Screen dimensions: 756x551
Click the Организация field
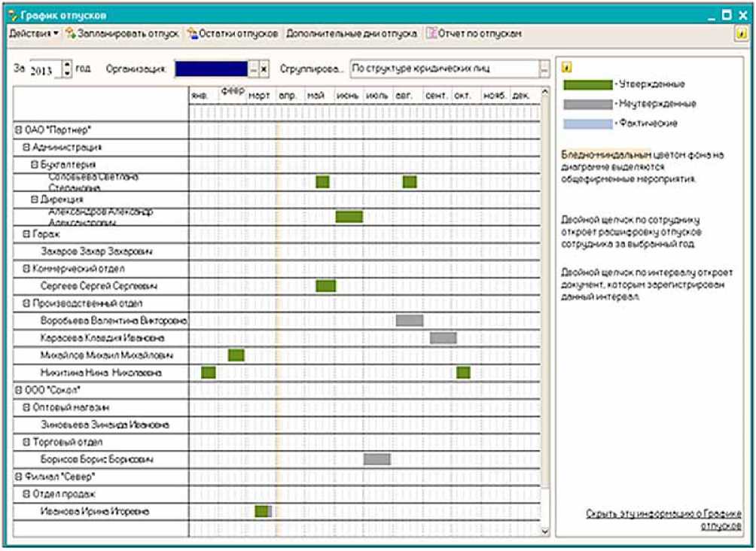(x=211, y=69)
